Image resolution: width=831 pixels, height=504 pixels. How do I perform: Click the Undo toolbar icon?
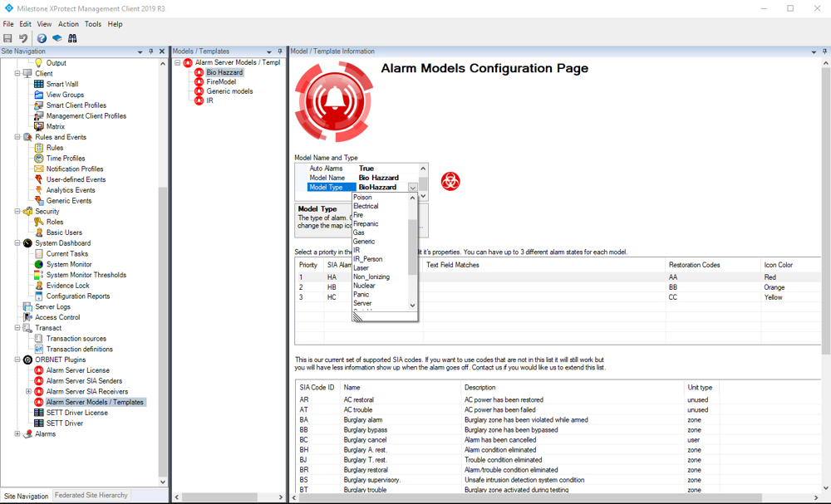23,38
